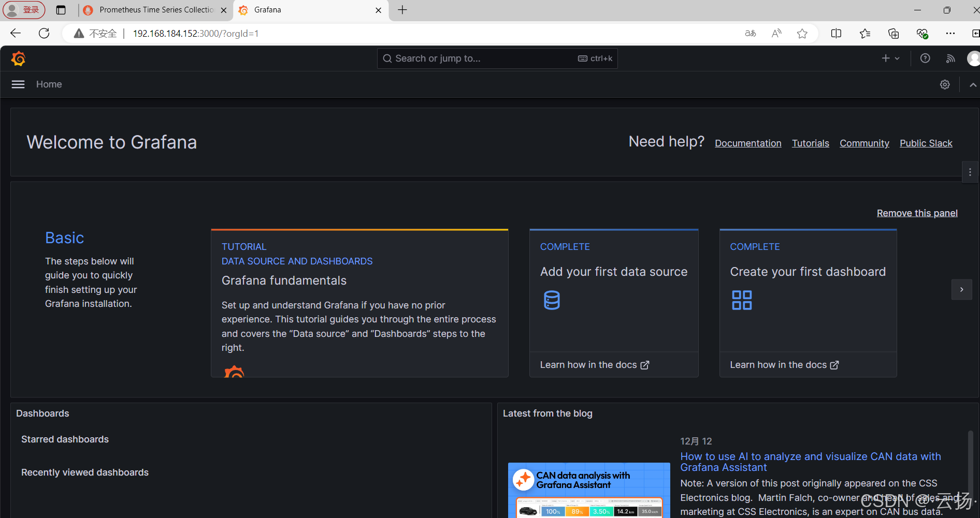Open browser settings and more menu
Viewport: 980px width, 518px height.
point(950,34)
